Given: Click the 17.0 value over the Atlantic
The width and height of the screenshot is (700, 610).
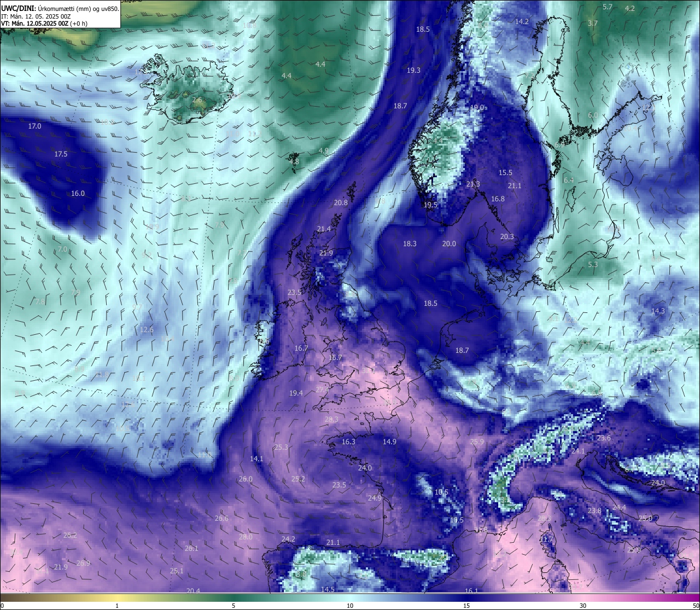Looking at the screenshot, I should [x=34, y=126].
